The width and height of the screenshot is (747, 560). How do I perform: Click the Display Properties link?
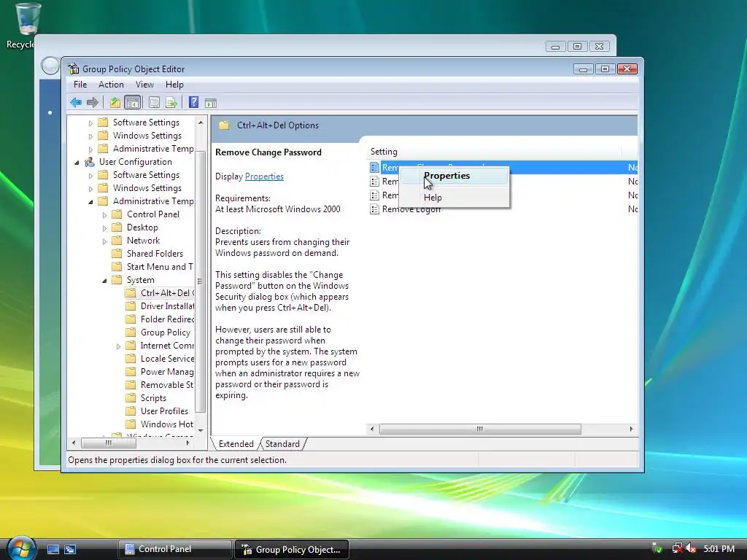click(264, 176)
